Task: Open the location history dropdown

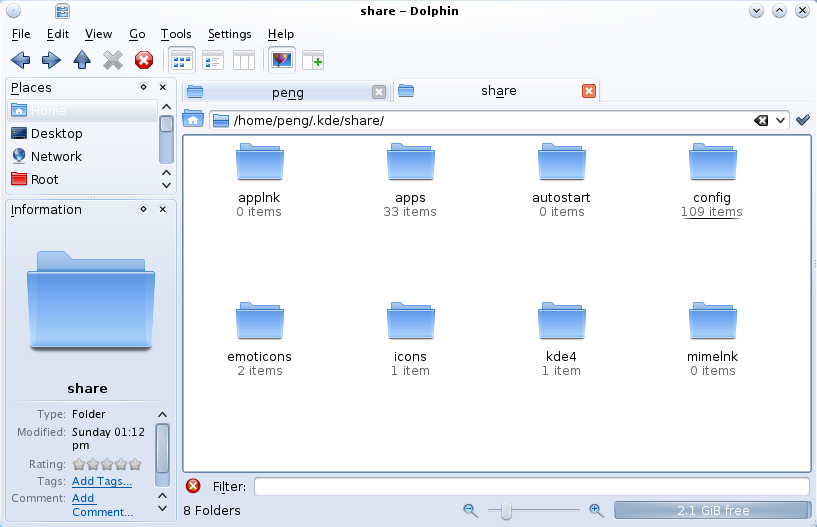Action: click(780, 121)
